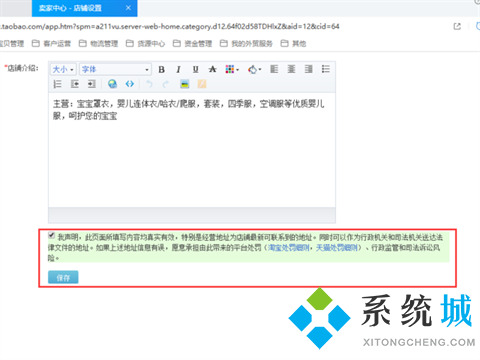Open the text color grid picker
This screenshot has height=360, width=480.
(x=232, y=69)
